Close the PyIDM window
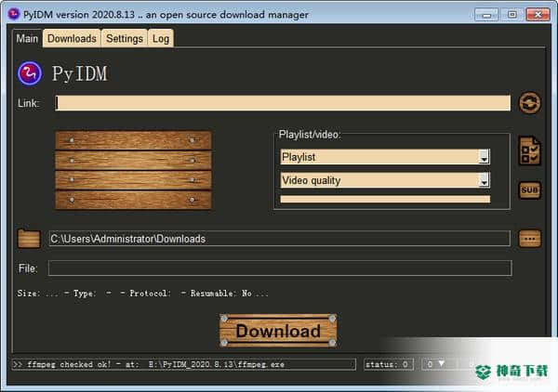 [538, 15]
